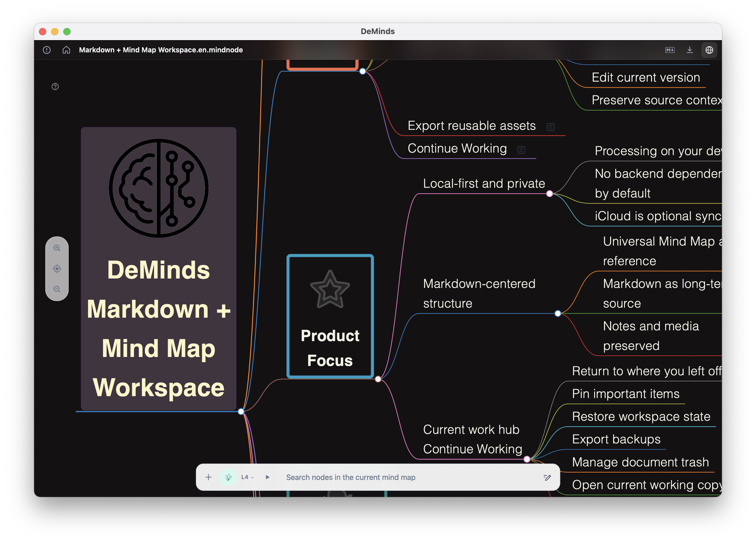Collapse the Product Focus node connector

click(x=378, y=379)
